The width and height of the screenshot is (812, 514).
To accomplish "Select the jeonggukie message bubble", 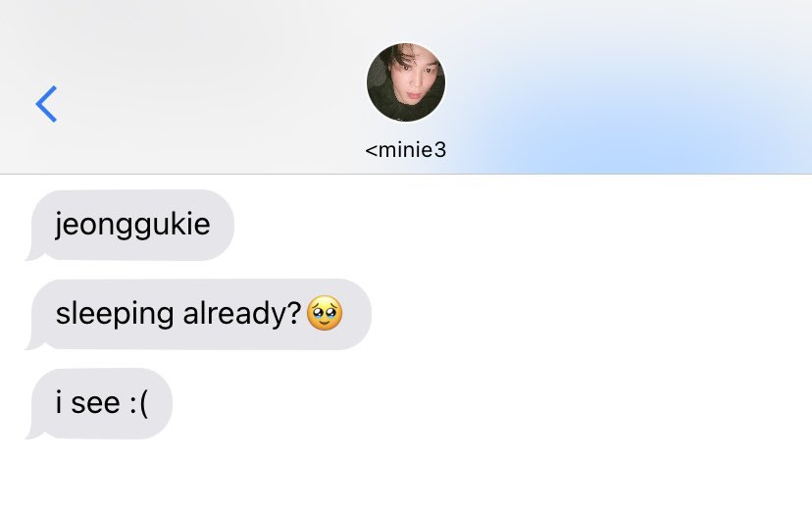I will 131,225.
